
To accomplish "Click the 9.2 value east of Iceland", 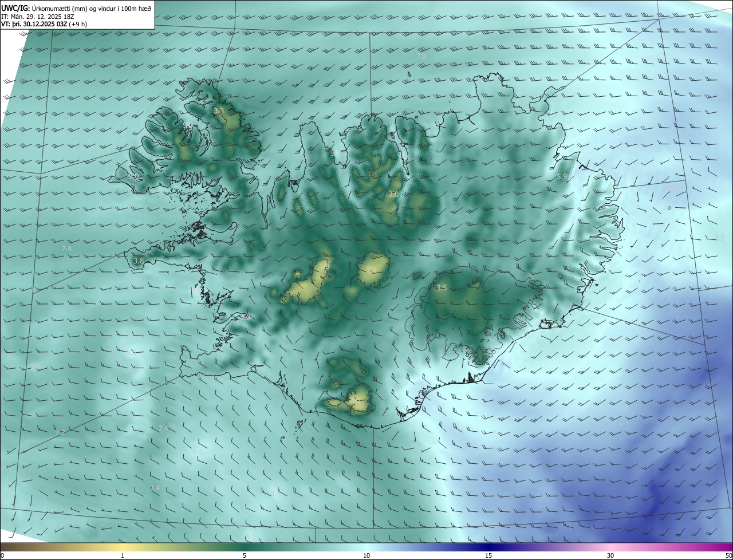I will (719, 238).
